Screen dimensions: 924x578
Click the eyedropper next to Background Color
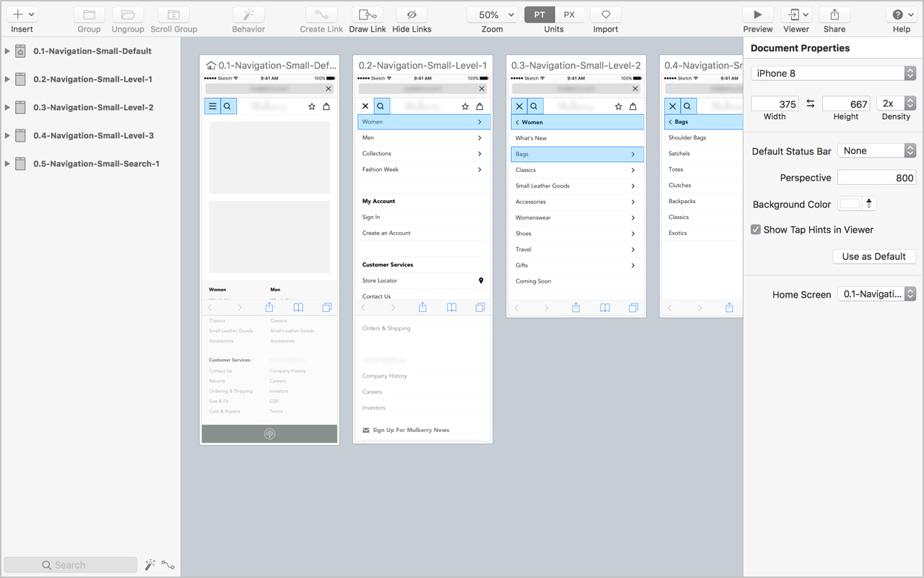870,204
